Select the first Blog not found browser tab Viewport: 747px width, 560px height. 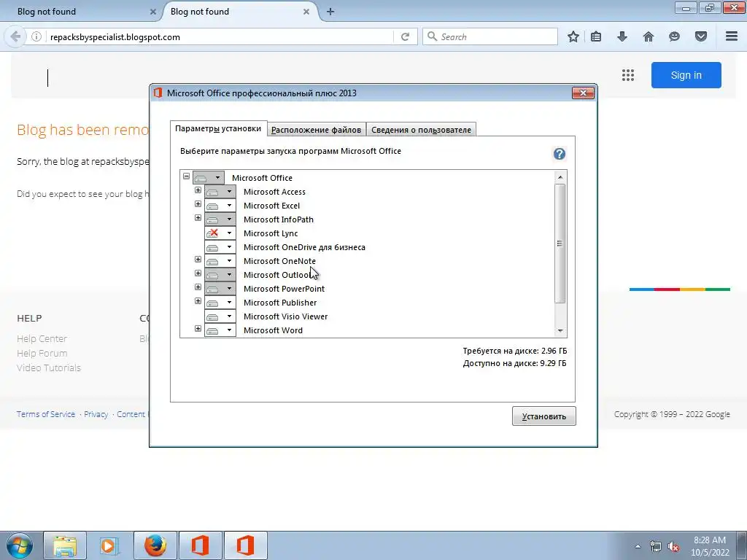(81, 12)
